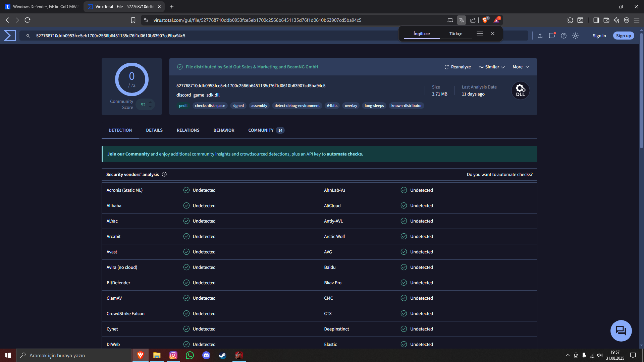Open the help question mark icon
This screenshot has width=644, height=362.
pyautogui.click(x=563, y=36)
